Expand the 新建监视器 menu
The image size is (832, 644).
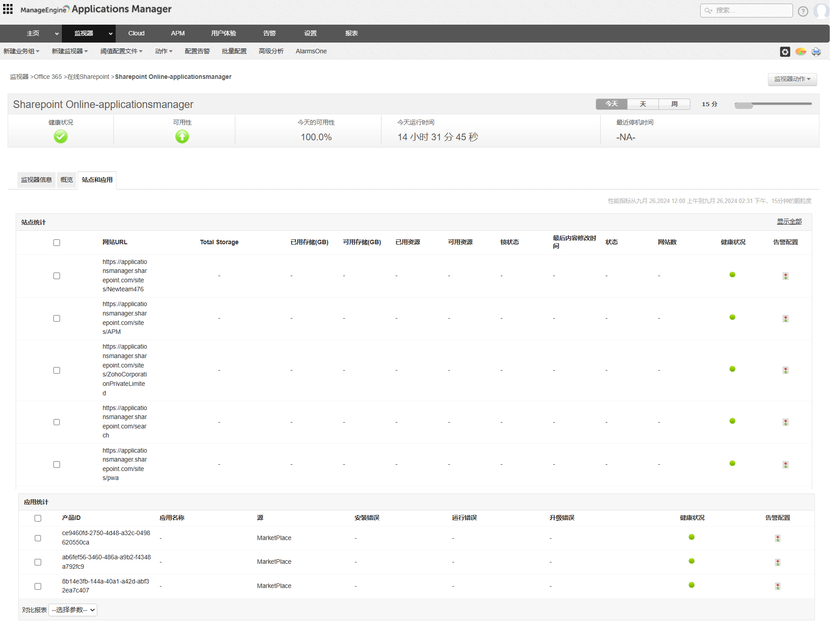coord(69,52)
